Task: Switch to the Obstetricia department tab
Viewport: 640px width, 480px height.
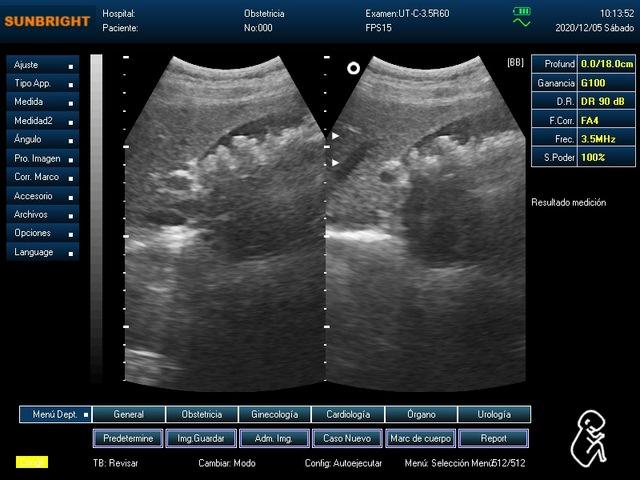Action: 202,414
